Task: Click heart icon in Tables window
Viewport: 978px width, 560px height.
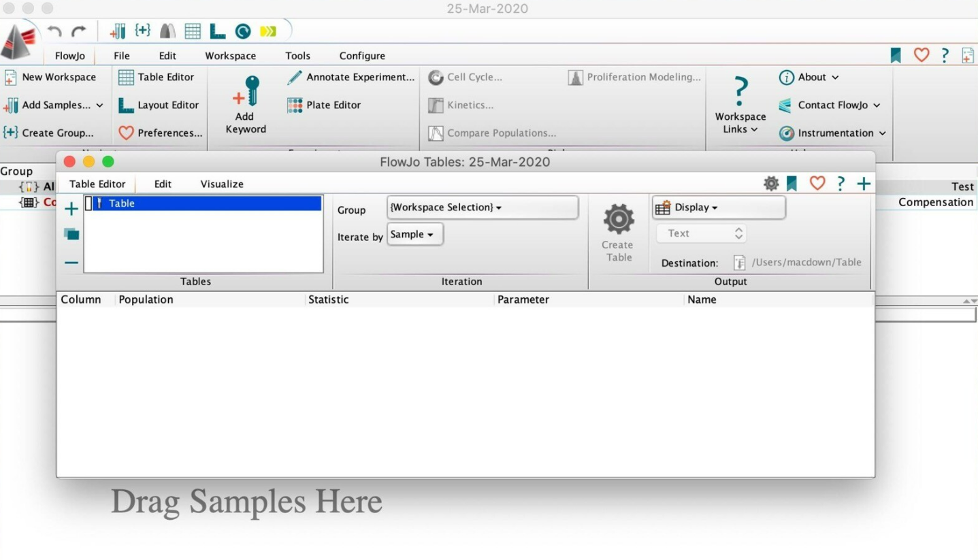Action: point(817,183)
